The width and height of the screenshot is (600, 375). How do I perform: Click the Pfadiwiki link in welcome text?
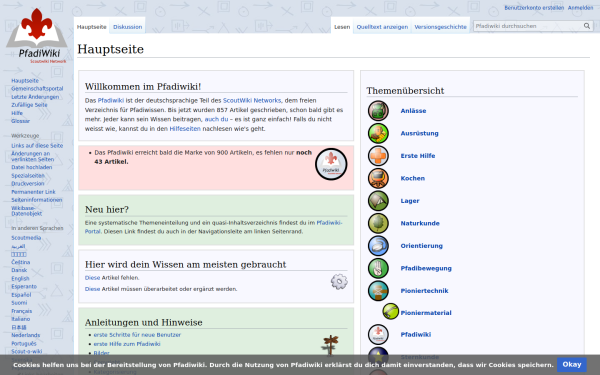pos(111,101)
